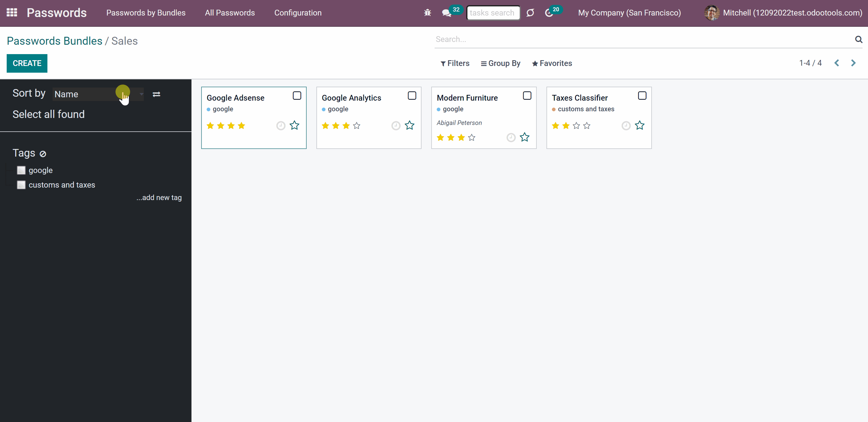This screenshot has height=422, width=868.
Task: Open the Modern Furniture card title
Action: pyautogui.click(x=467, y=98)
